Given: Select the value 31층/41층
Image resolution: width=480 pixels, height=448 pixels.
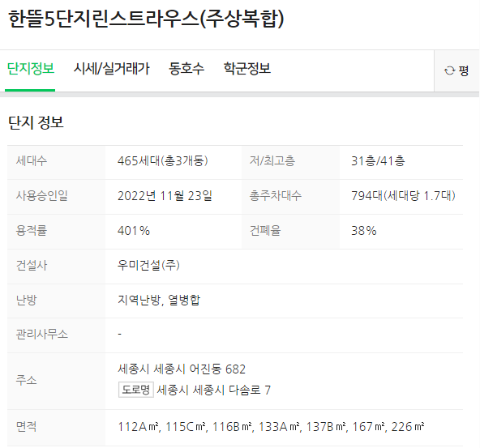Looking at the screenshot, I should pos(378,161).
